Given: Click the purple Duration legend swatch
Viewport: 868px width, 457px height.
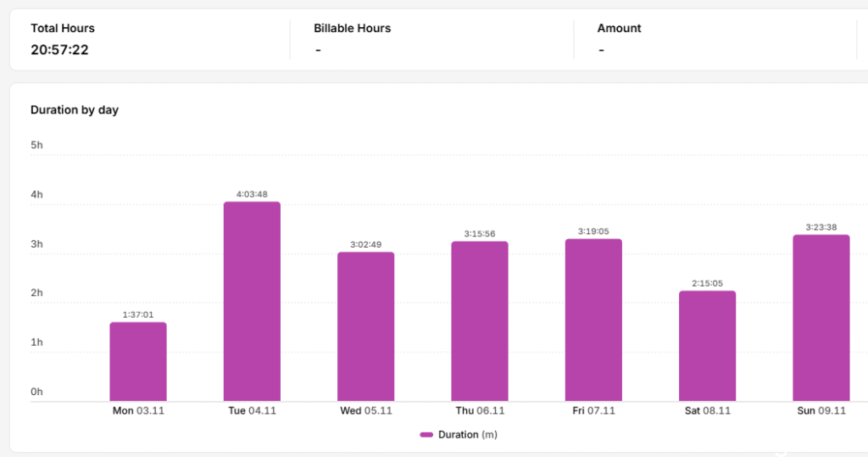Looking at the screenshot, I should point(426,435).
